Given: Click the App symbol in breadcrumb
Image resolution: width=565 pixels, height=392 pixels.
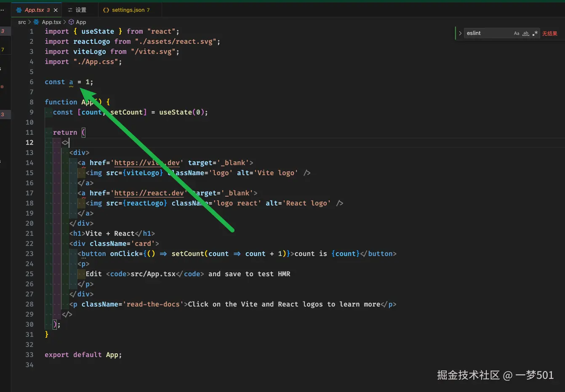Looking at the screenshot, I should point(81,22).
